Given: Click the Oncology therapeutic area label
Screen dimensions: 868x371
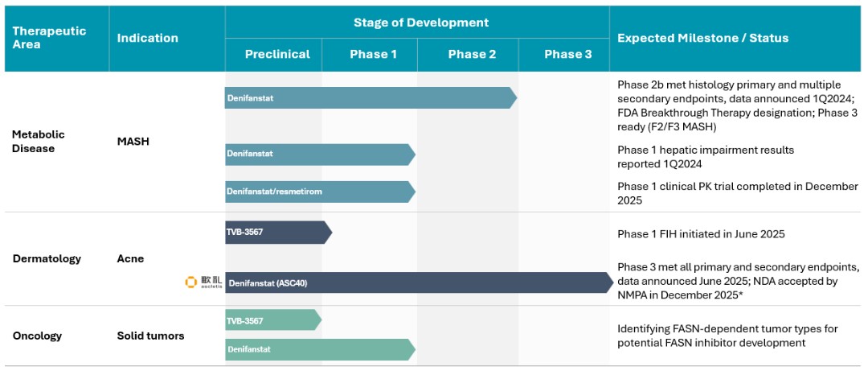Looking at the screenshot, I should click(x=37, y=336).
